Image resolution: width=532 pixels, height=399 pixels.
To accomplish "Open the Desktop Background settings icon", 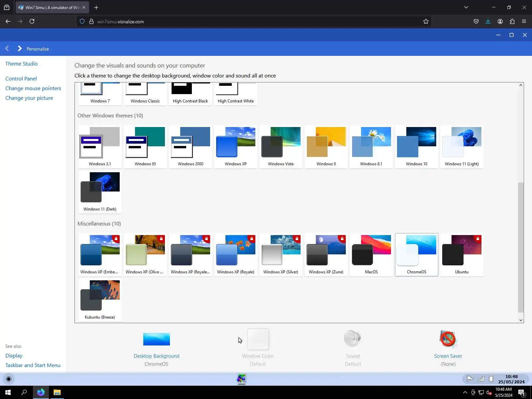I will pos(157,339).
